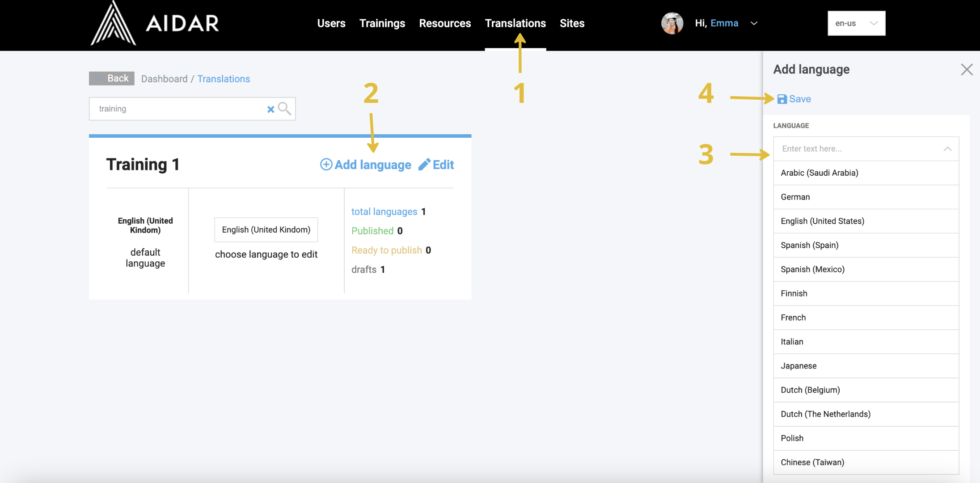Image resolution: width=980 pixels, height=483 pixels.
Task: Open the Sites menu
Action: point(572,23)
